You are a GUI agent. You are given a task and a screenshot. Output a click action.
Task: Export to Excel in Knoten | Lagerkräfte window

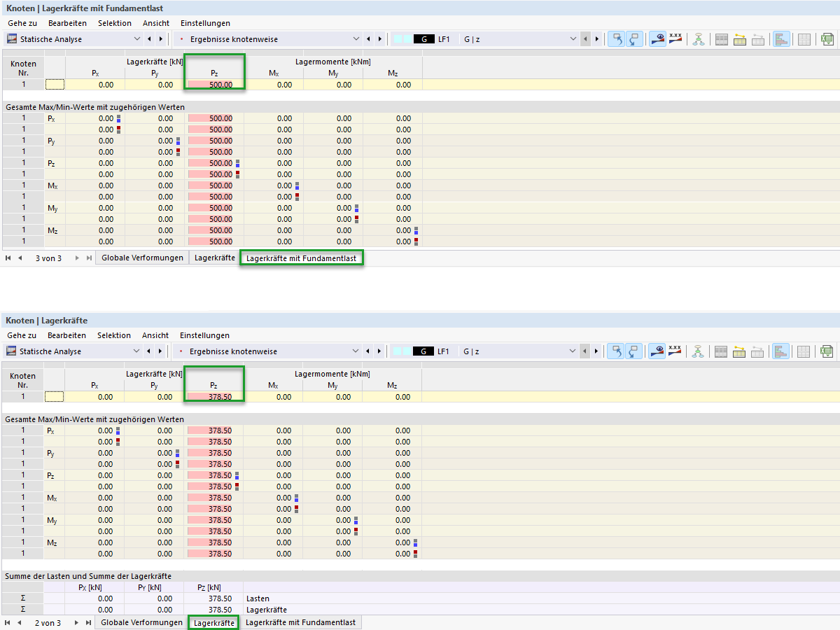(827, 351)
